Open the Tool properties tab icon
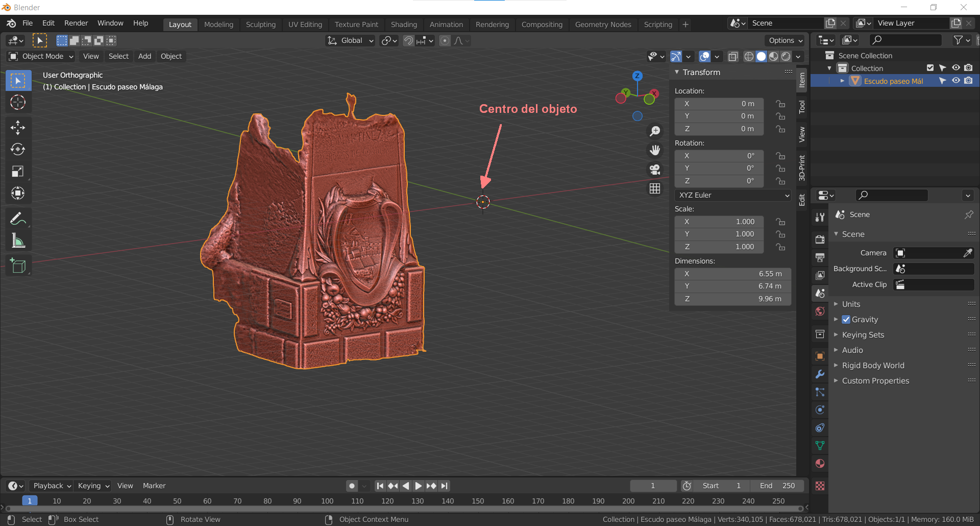 click(x=820, y=217)
